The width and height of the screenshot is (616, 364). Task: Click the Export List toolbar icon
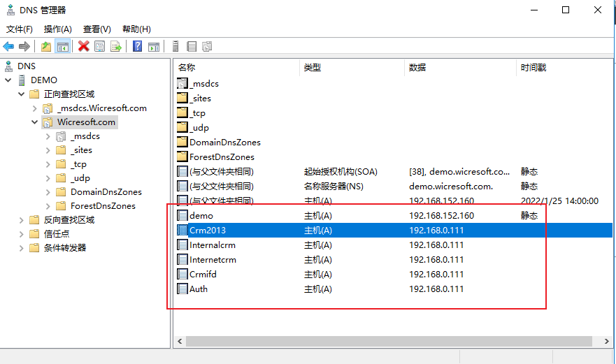116,46
